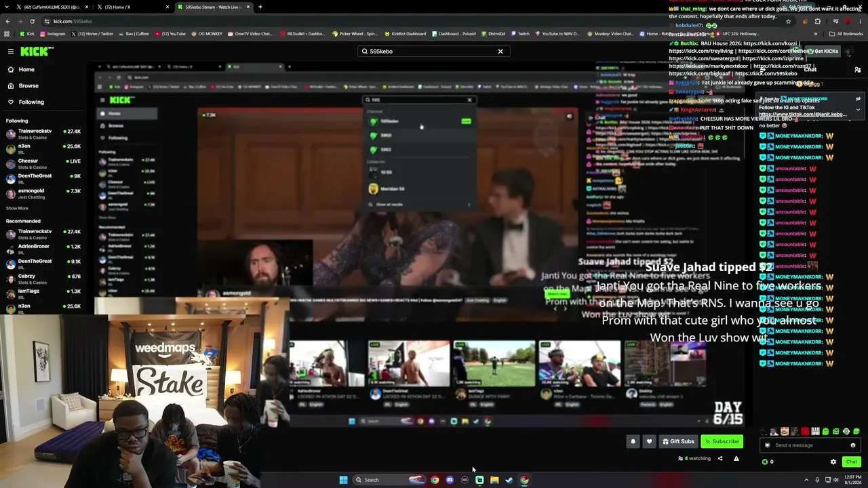The width and height of the screenshot is (868, 488).
Task: View site information icon beside the URL
Action: coord(47,21)
